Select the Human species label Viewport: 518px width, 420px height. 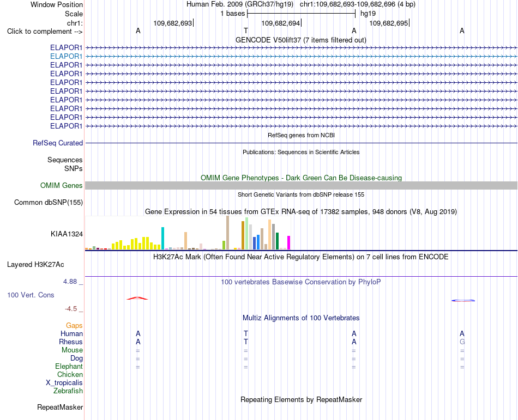click(71, 333)
